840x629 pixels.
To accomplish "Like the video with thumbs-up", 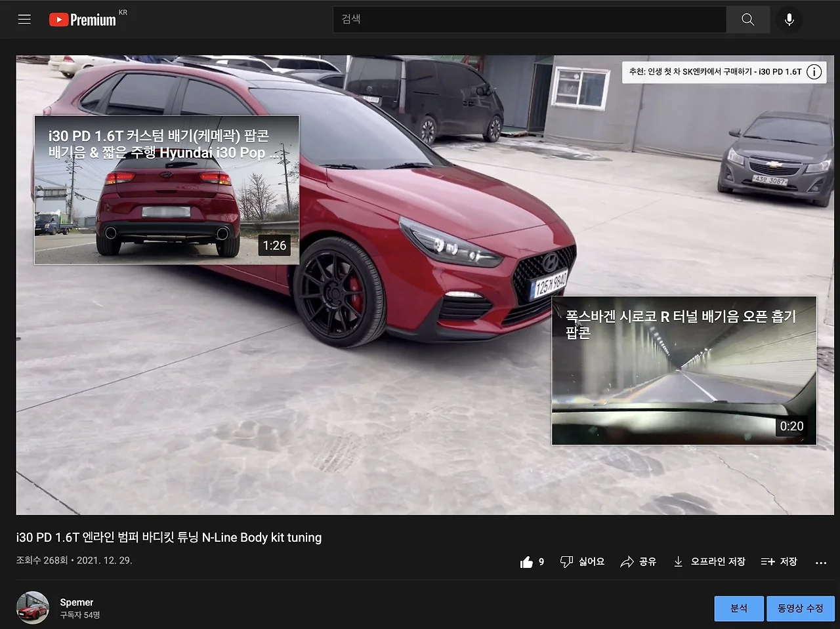I will tap(527, 562).
